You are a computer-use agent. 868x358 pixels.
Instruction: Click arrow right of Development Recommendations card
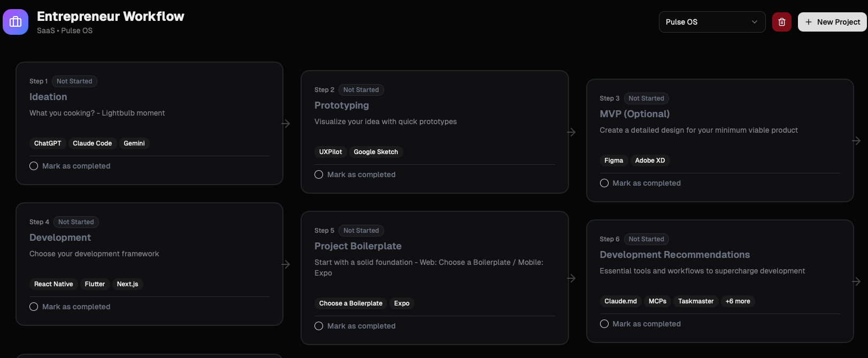[x=856, y=281]
